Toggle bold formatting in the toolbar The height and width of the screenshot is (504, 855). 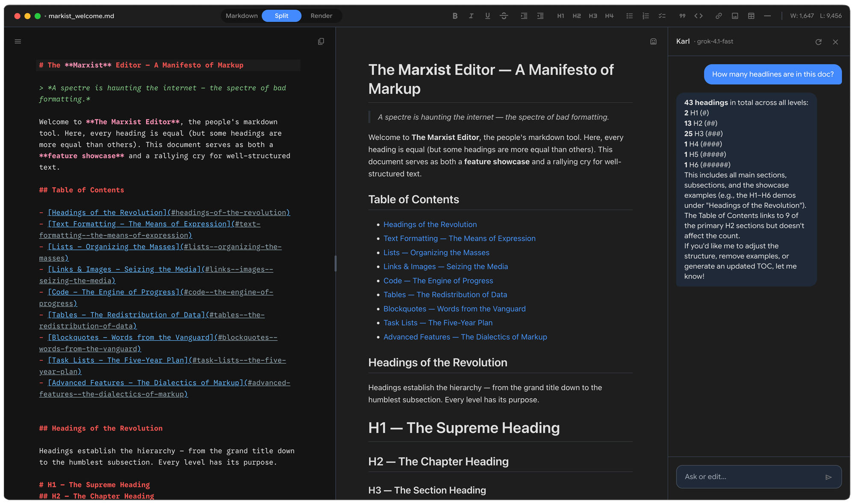click(x=455, y=16)
